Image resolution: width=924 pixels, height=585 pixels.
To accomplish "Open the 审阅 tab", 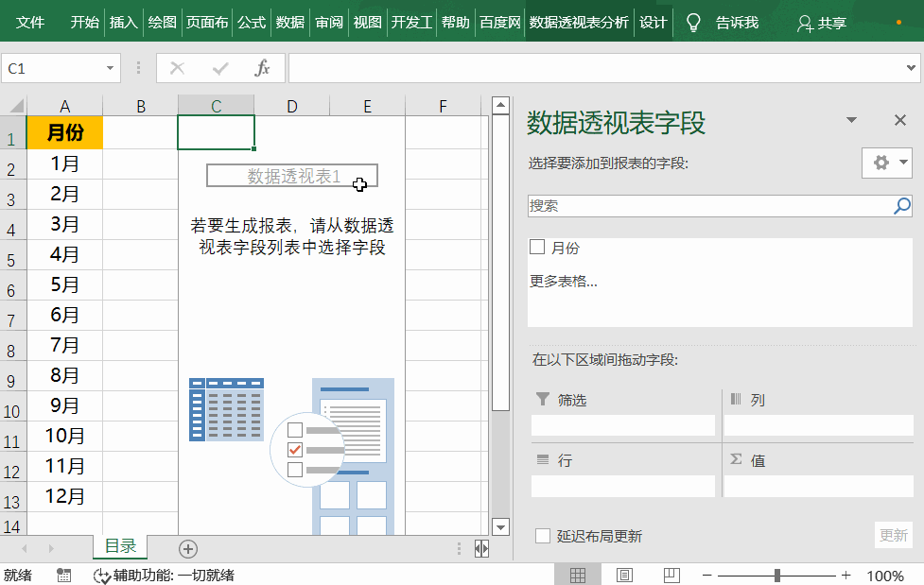I will pyautogui.click(x=329, y=23).
